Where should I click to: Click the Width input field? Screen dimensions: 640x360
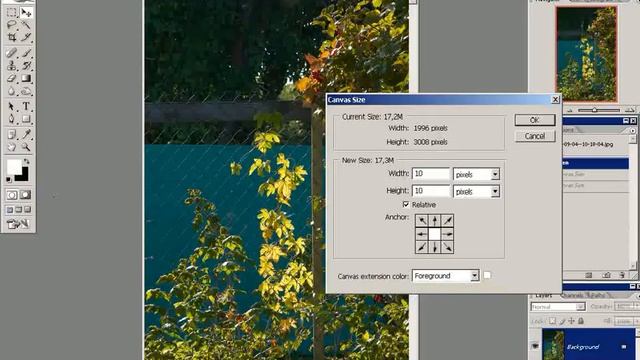(x=431, y=174)
